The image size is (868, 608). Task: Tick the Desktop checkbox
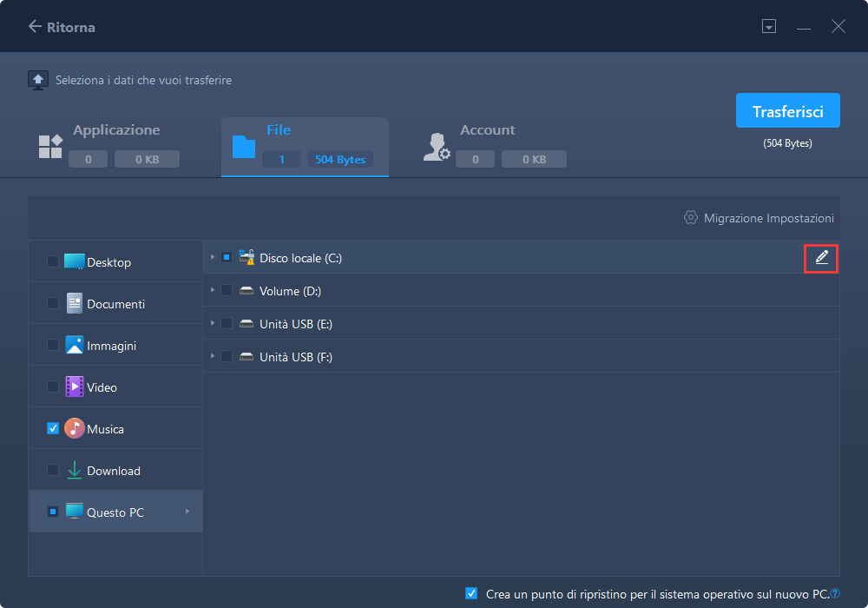point(53,261)
